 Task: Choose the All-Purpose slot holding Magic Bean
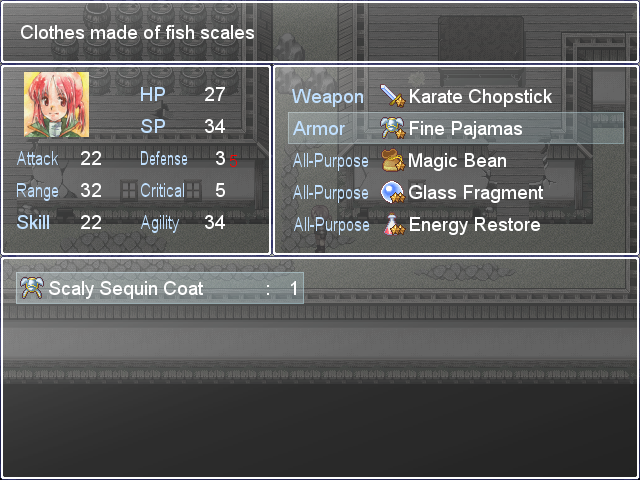coord(456,160)
